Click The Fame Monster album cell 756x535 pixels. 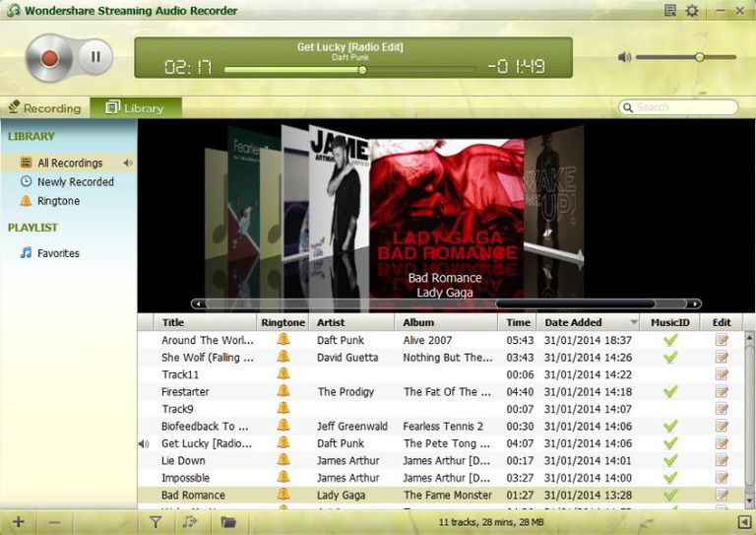[448, 495]
